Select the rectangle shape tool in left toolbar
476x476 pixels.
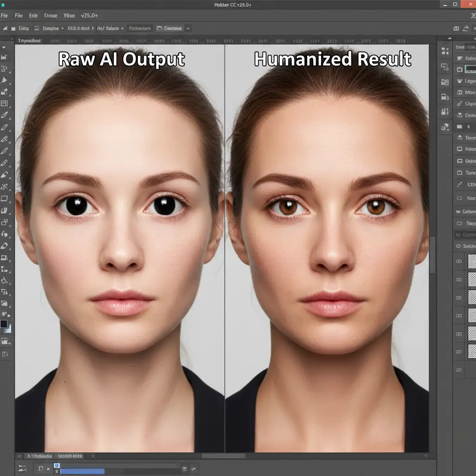point(5,198)
